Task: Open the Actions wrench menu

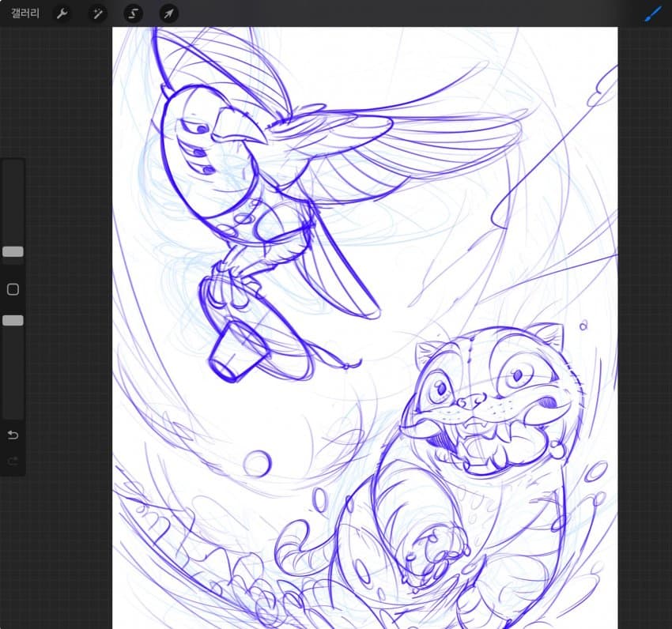Action: [x=62, y=13]
